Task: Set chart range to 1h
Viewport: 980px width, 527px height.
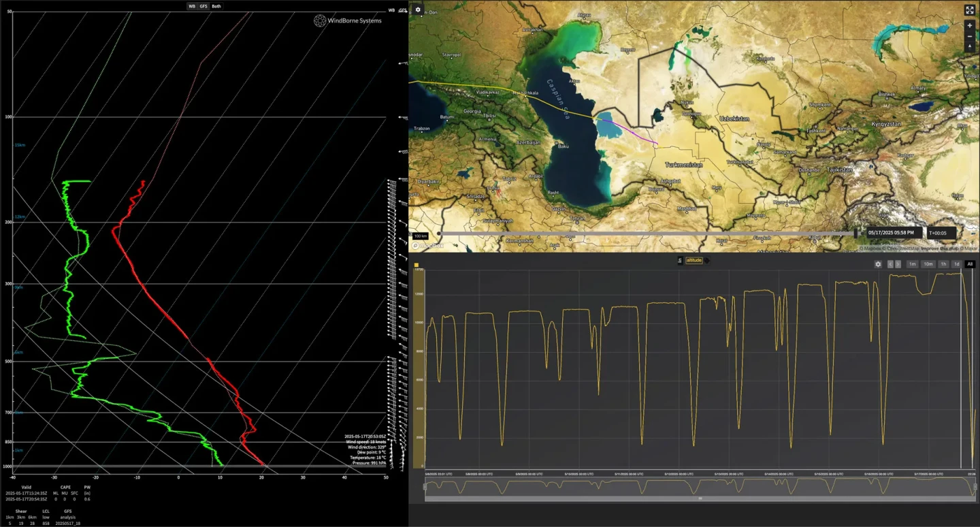Action: tap(943, 264)
